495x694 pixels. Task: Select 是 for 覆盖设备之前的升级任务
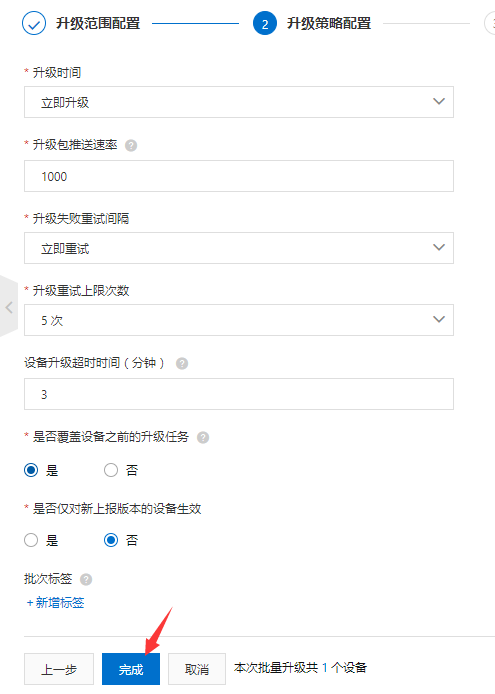(x=31, y=470)
